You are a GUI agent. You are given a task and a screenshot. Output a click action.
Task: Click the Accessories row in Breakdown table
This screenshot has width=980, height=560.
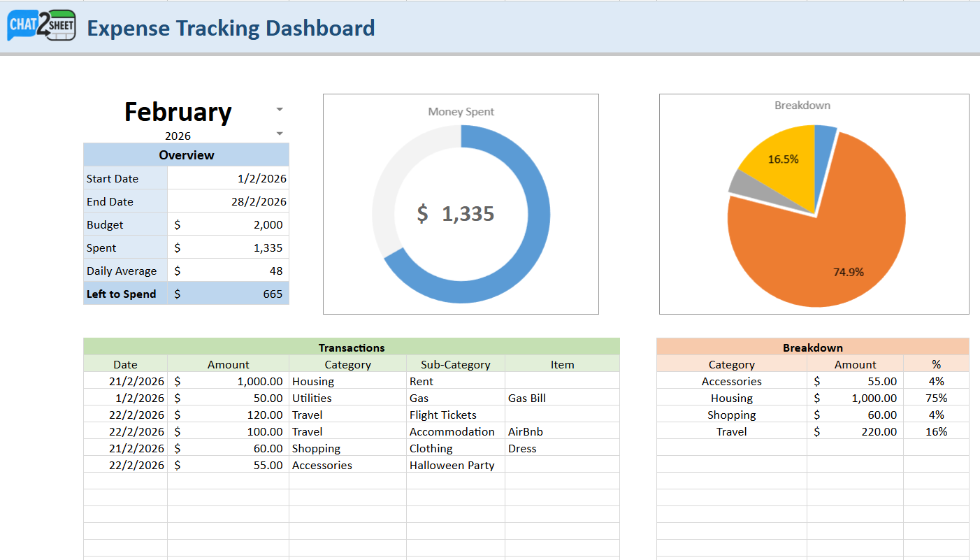[731, 381]
